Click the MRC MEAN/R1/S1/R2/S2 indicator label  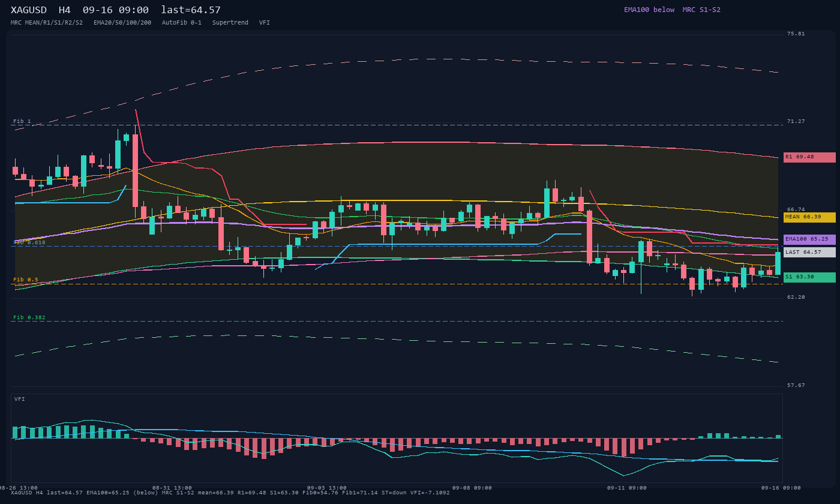[x=47, y=23]
